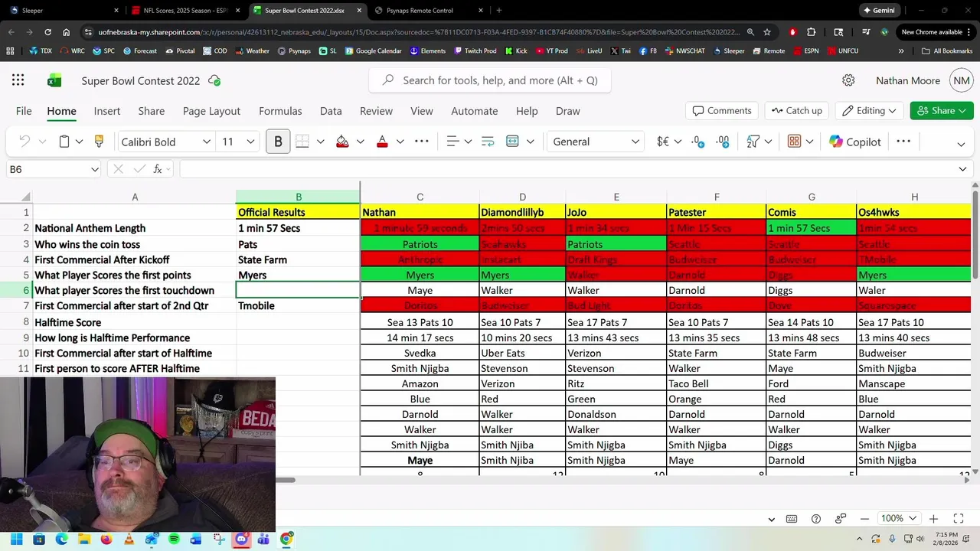Expand the formula bar chevron

pos(962,169)
